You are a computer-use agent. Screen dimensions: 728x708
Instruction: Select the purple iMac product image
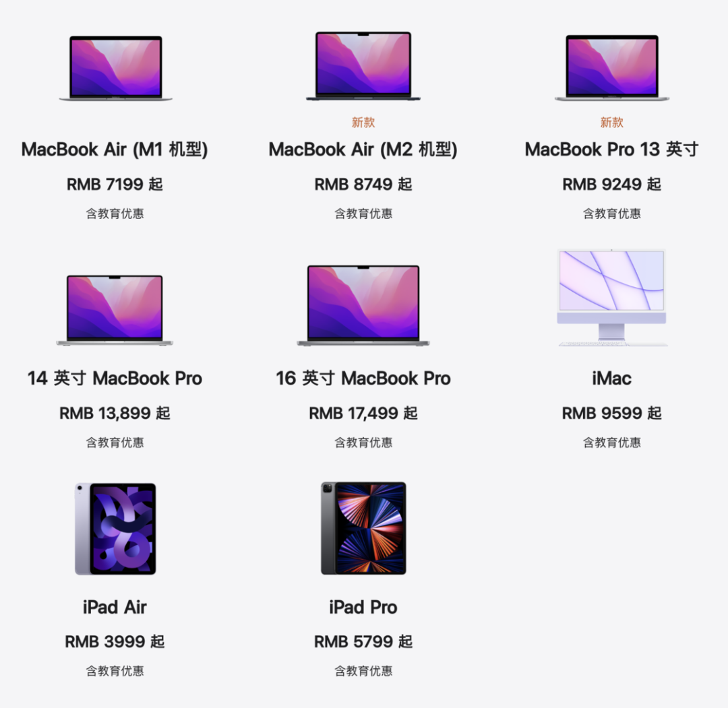coord(611,297)
